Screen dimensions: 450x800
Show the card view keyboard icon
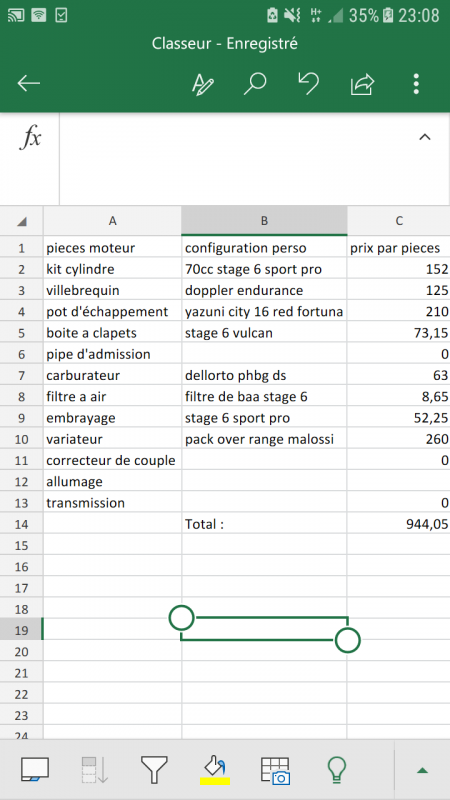tap(35, 769)
